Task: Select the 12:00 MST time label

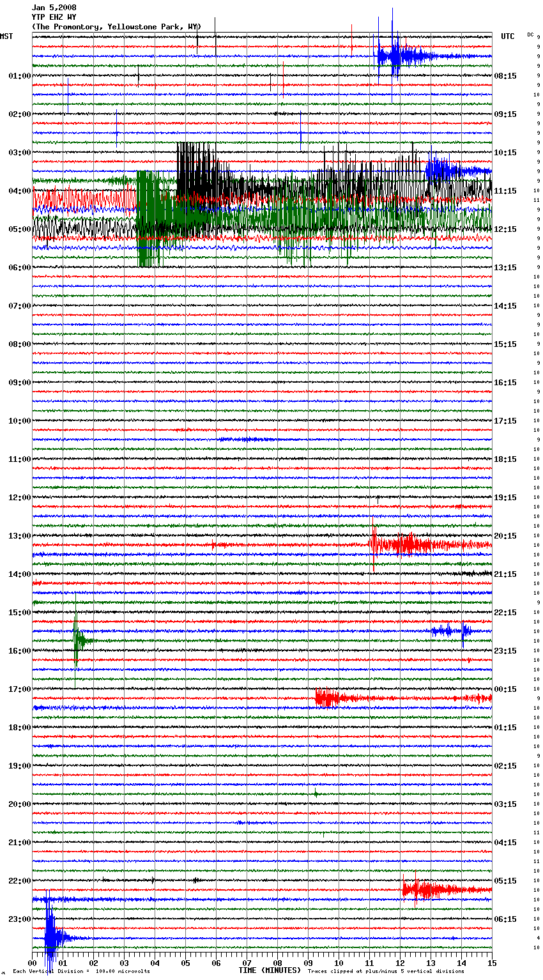Action: [x=20, y=498]
